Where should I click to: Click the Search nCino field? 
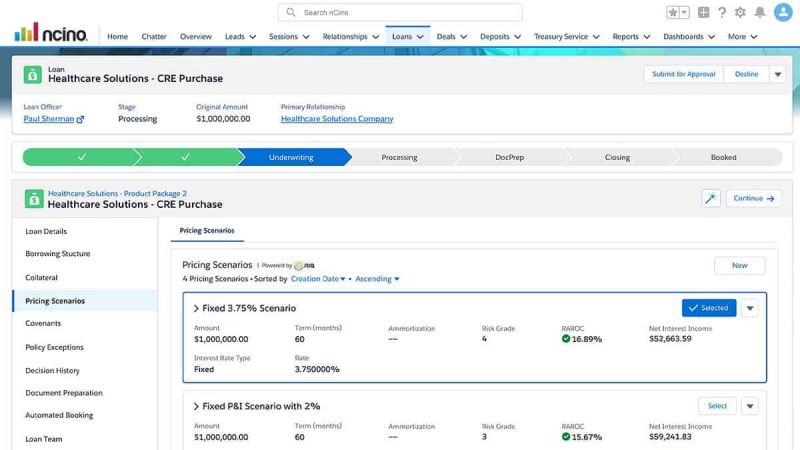[400, 13]
